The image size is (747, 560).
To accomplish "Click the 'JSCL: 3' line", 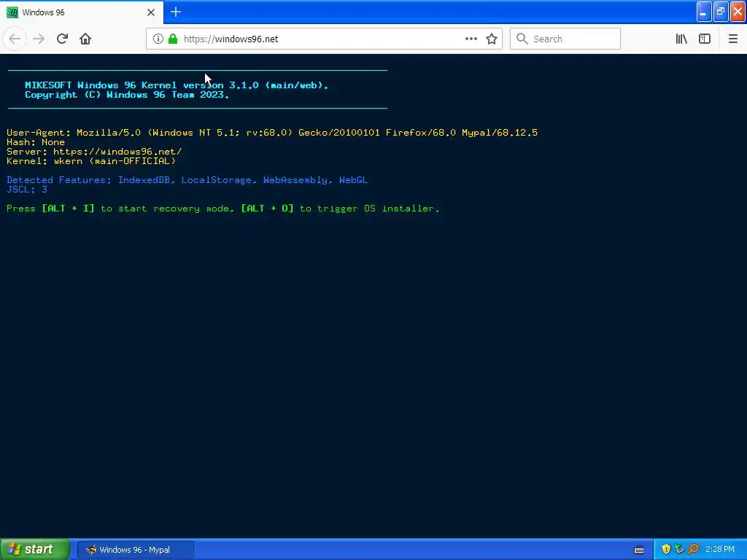I will coord(27,190).
